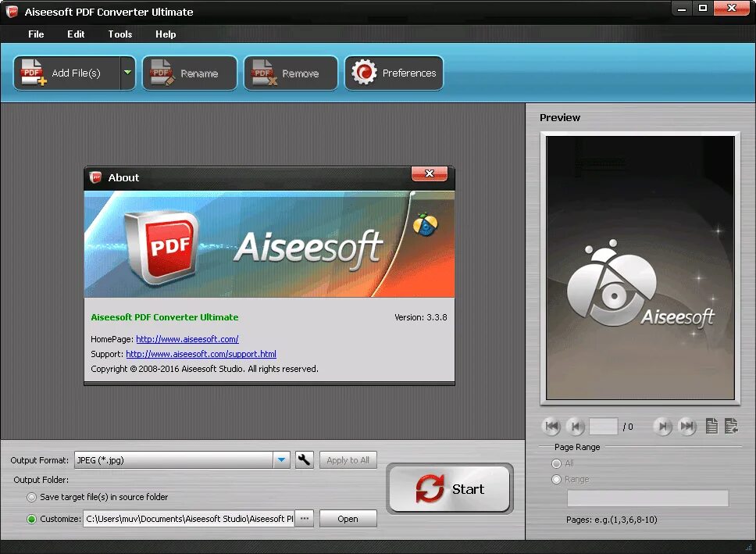Visit the http://www.aiseesoft.com/ homepage link
This screenshot has height=554, width=756.
(187, 339)
